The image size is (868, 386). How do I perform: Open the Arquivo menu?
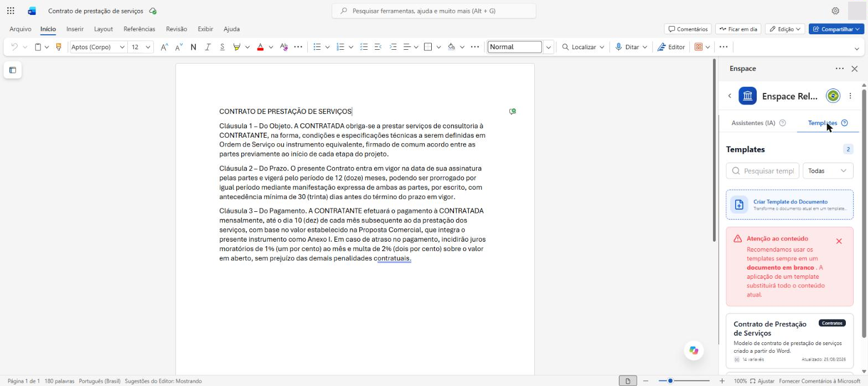tap(20, 29)
